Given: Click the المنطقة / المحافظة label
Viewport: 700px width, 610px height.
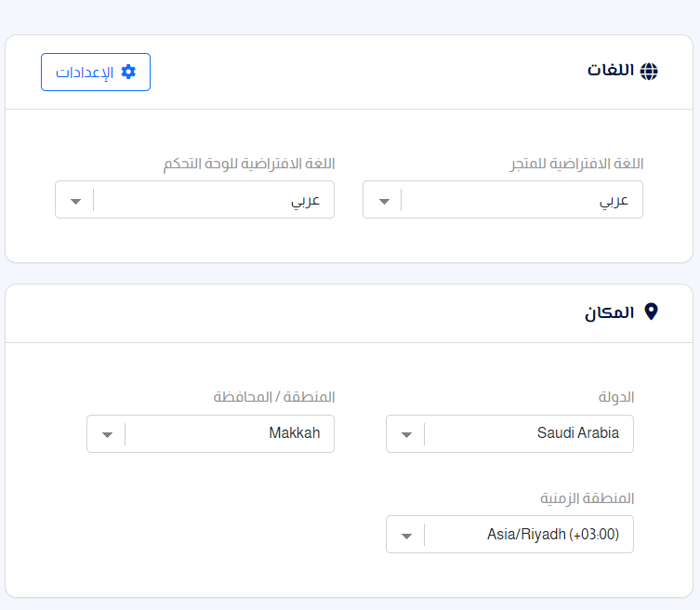Looking at the screenshot, I should coord(273,396).
